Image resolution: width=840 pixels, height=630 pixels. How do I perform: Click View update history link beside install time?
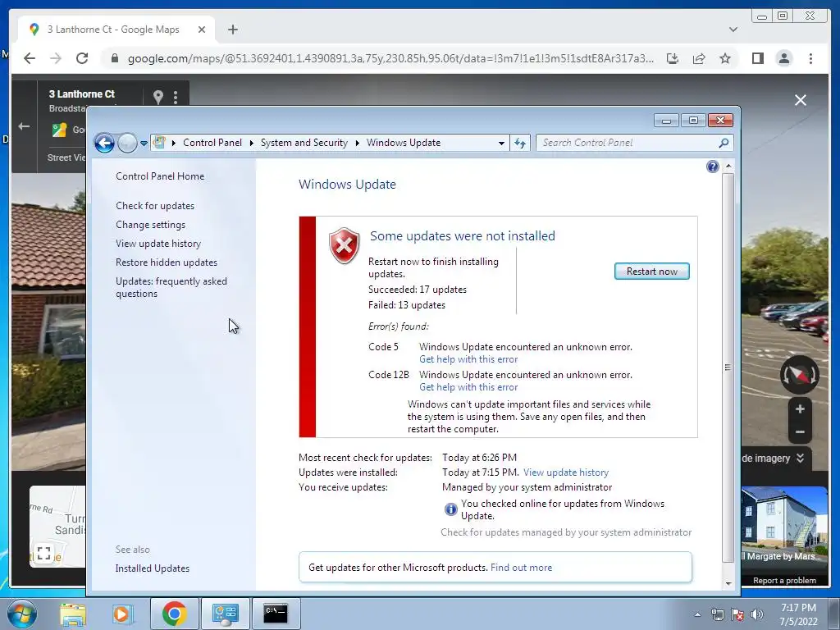click(566, 472)
